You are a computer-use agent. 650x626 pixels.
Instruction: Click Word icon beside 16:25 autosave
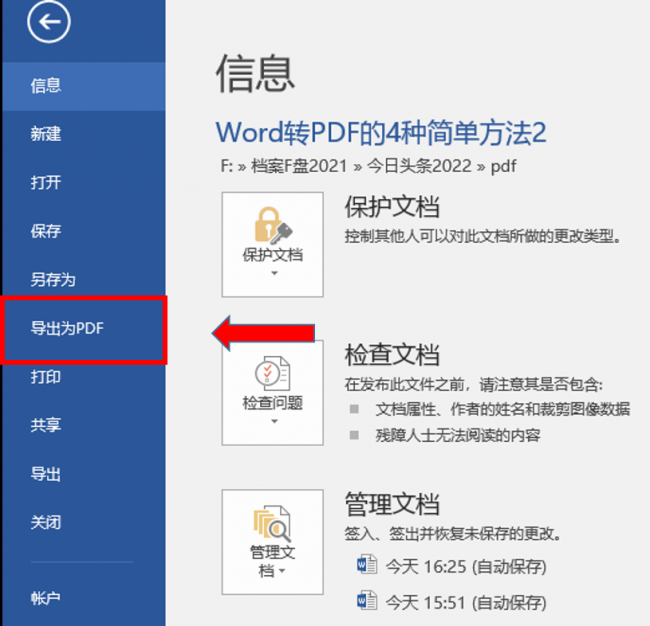point(367,564)
